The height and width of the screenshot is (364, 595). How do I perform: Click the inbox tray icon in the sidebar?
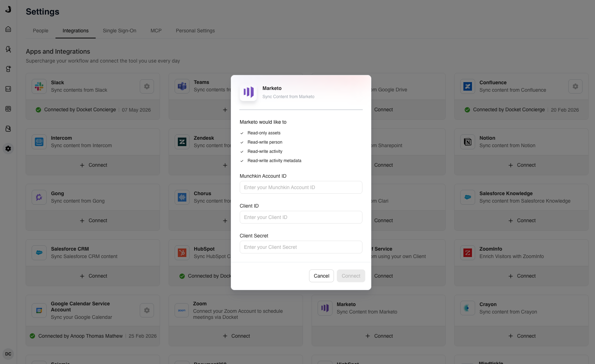[8, 109]
